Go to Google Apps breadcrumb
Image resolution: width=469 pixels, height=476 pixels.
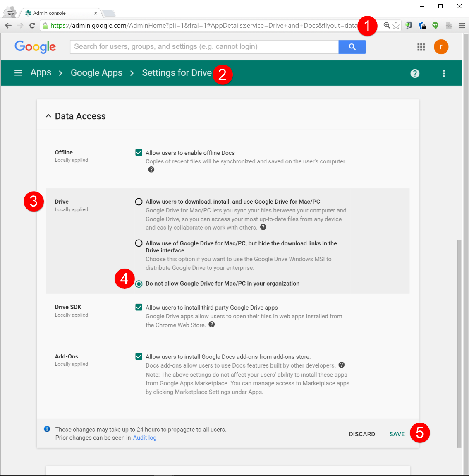[96, 73]
